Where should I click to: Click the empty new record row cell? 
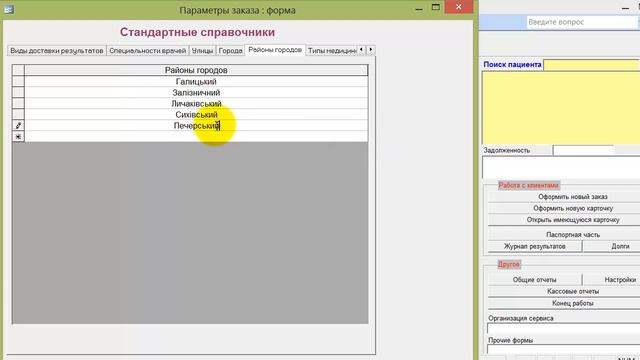click(x=196, y=136)
